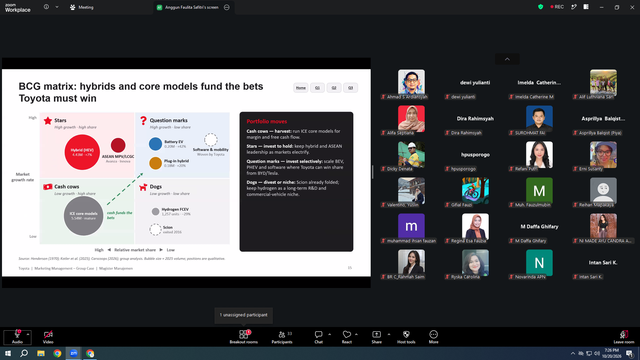This screenshot has height=360, width=640.
Task: Start video with the Video button
Action: click(x=48, y=337)
